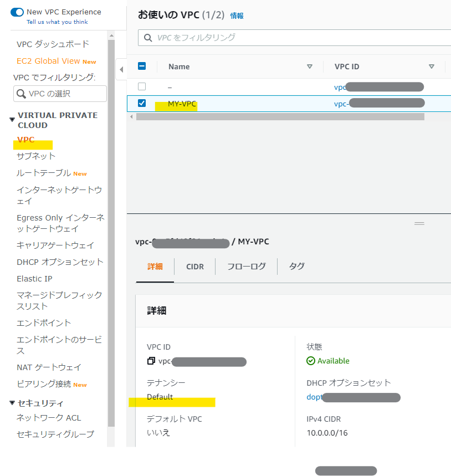Click the magnifier icon in VPC の選択 field

tap(21, 94)
